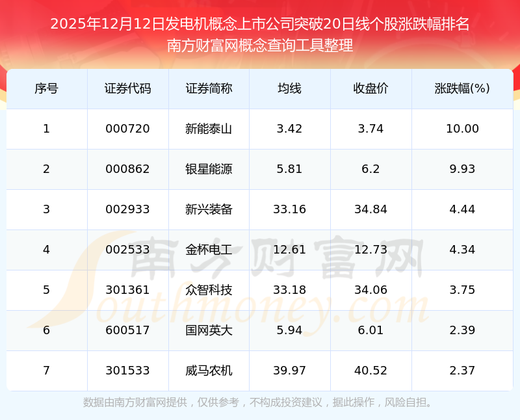Click the 4.44 percent change cell
The image size is (520, 420).
coord(462,209)
